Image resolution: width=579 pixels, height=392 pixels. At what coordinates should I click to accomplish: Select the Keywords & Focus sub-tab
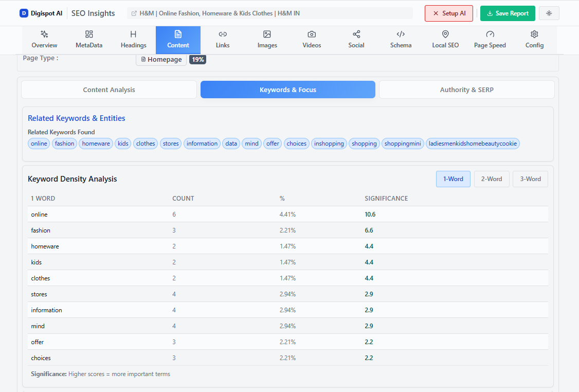tap(287, 90)
